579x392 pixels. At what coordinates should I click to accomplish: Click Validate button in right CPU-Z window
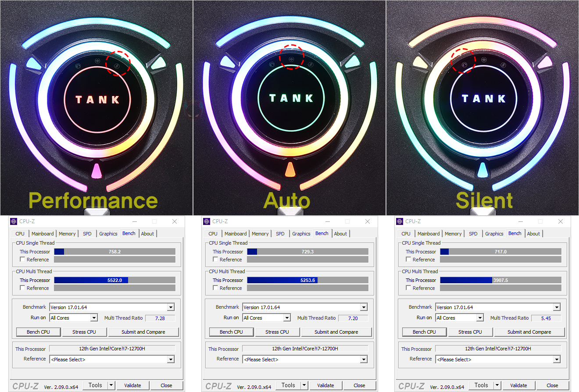518,385
